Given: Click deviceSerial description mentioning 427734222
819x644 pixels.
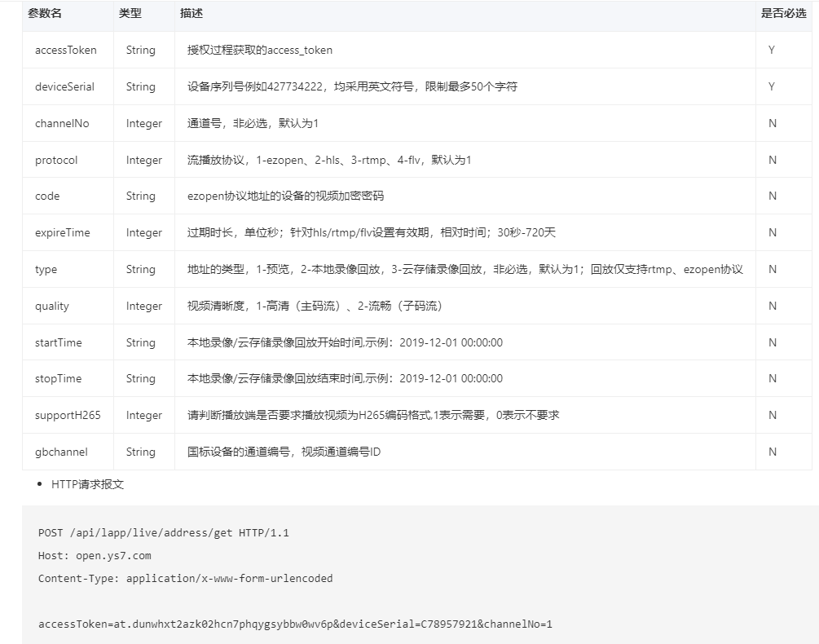Looking at the screenshot, I should click(353, 86).
